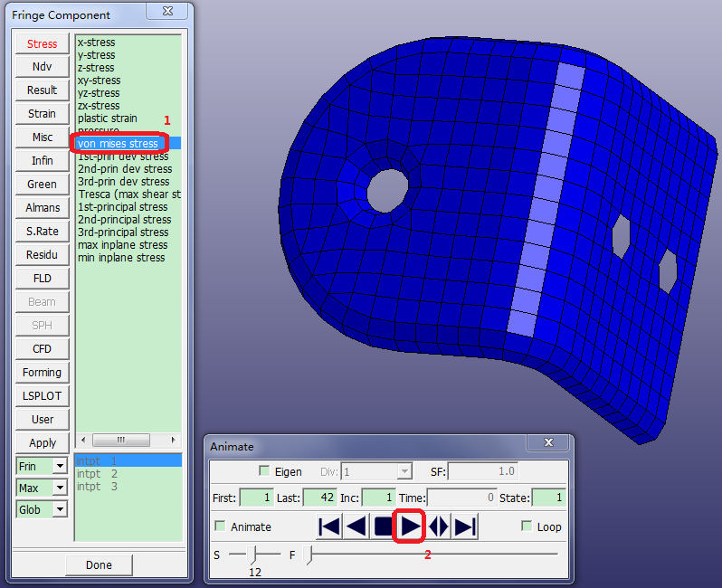722x588 pixels.
Task: Enable the Loop checkbox
Action: click(527, 526)
